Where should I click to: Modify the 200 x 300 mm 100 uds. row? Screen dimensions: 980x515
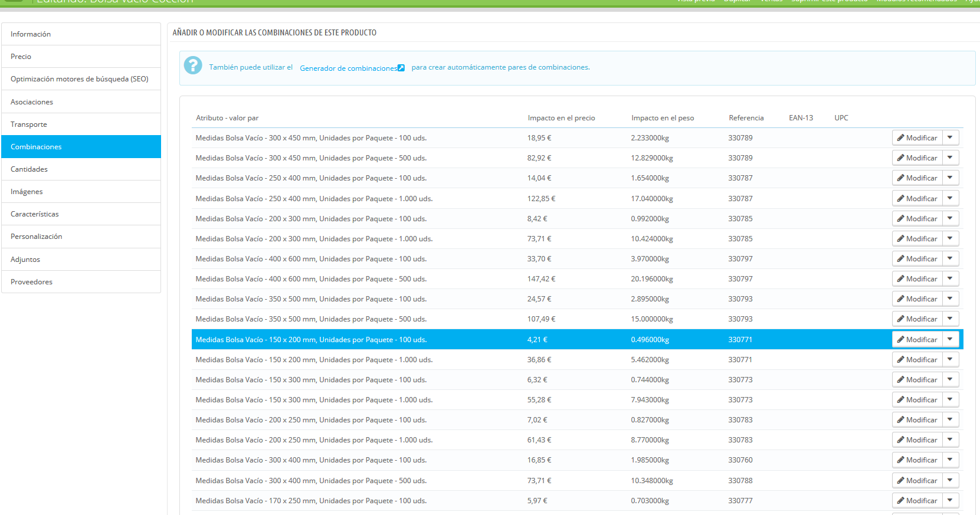click(917, 219)
